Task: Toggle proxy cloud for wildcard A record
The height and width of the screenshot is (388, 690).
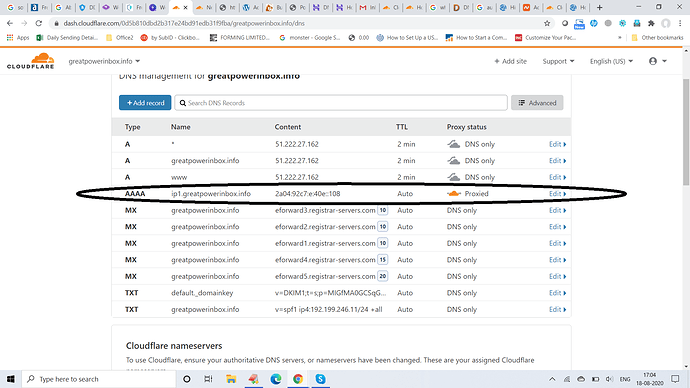Action: (x=454, y=144)
